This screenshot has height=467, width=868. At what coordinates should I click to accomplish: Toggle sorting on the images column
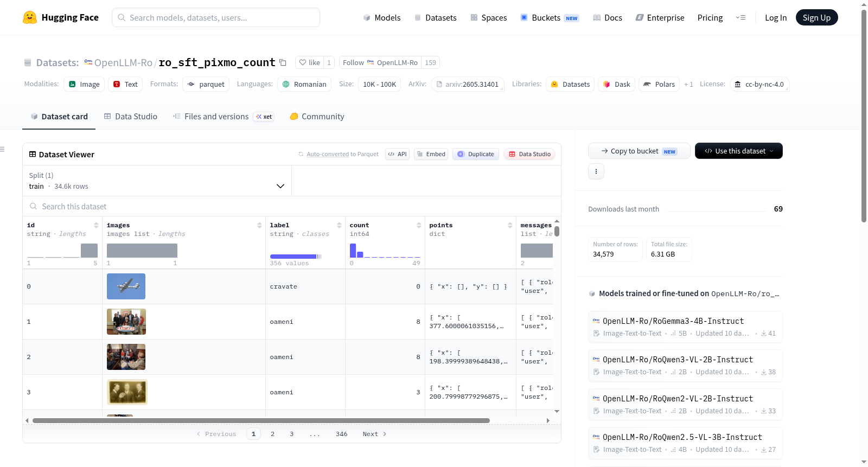(259, 225)
